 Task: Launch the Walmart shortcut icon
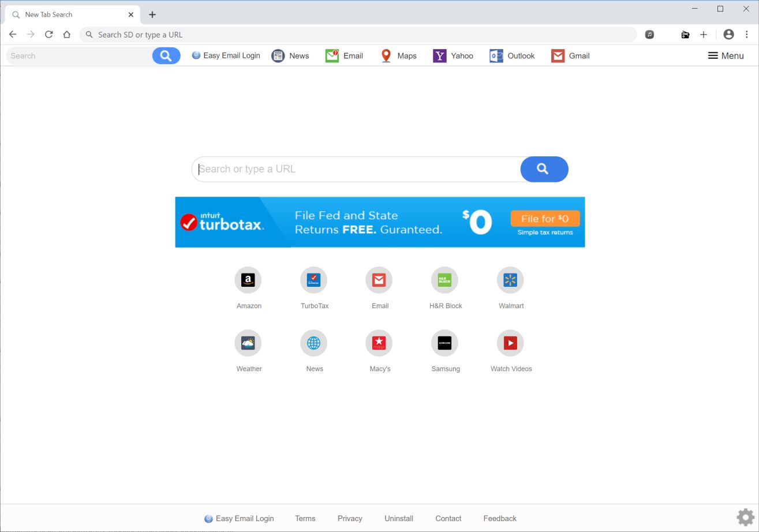click(510, 279)
